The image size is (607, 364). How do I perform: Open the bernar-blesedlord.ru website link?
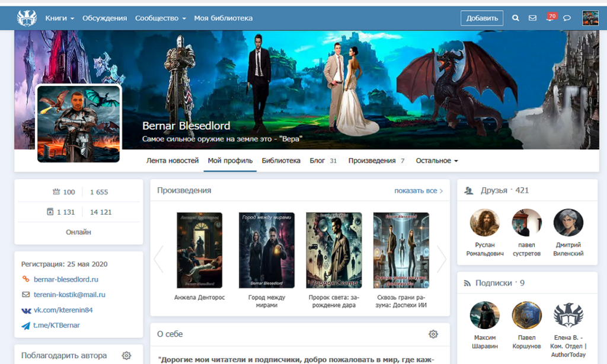pyautogui.click(x=66, y=279)
